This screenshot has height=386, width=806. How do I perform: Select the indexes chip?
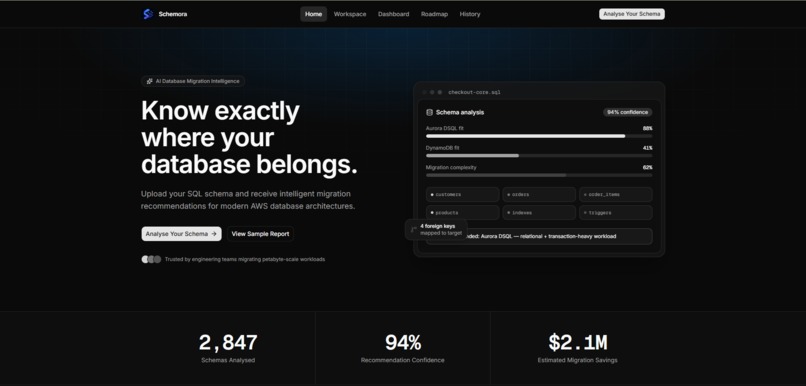(x=539, y=213)
